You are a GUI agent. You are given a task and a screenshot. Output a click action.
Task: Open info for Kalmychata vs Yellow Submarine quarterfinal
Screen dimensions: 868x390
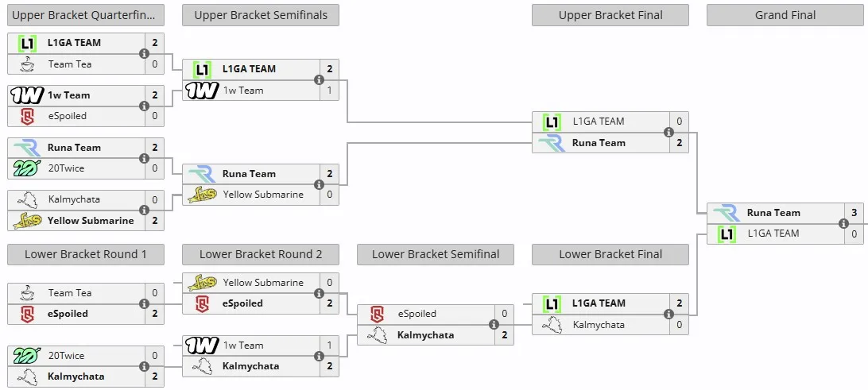pos(144,210)
